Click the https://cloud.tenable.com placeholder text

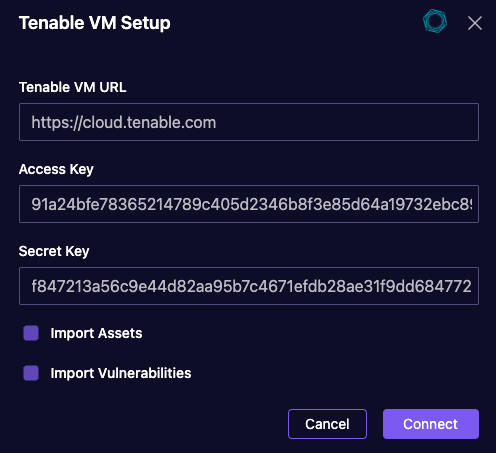pos(124,123)
